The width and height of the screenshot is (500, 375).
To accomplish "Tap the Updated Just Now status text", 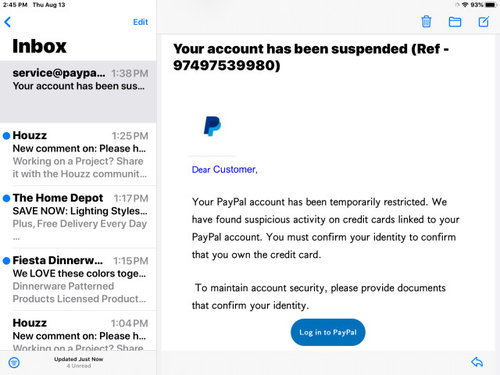I will point(78,359).
